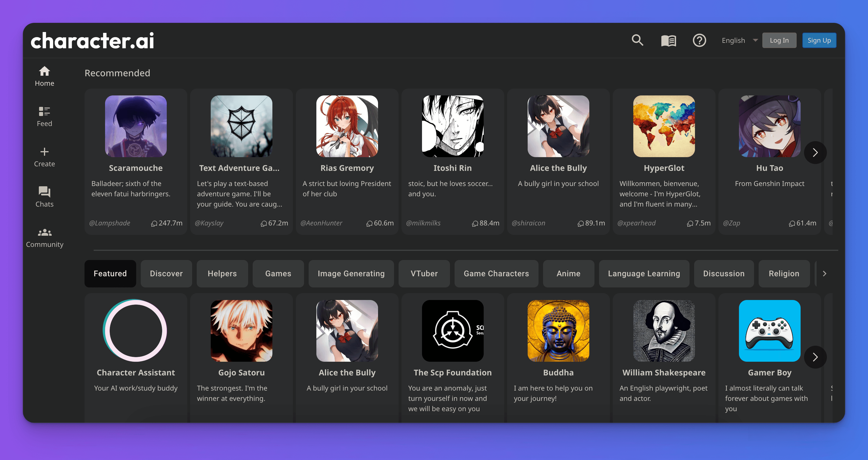
Task: Click the search magnifier icon
Action: coord(637,41)
